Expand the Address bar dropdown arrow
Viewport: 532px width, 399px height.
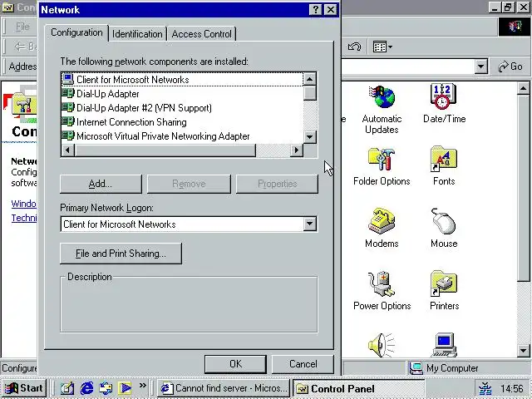pyautogui.click(x=480, y=66)
